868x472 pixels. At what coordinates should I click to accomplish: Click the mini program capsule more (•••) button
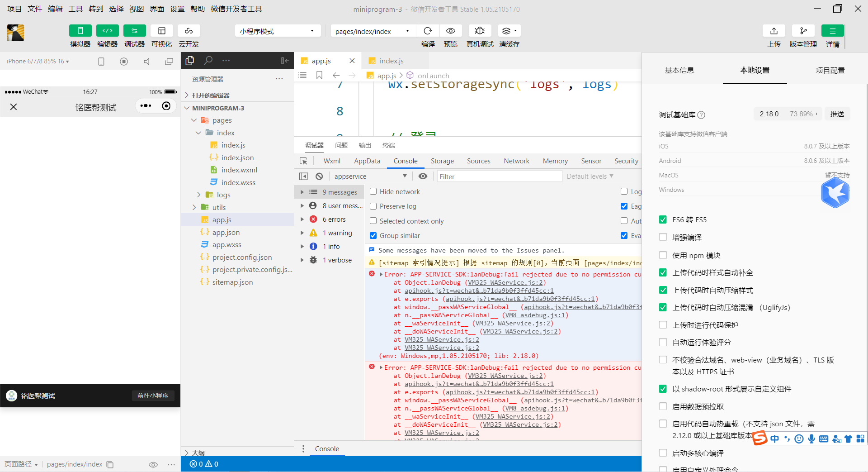coord(146,106)
